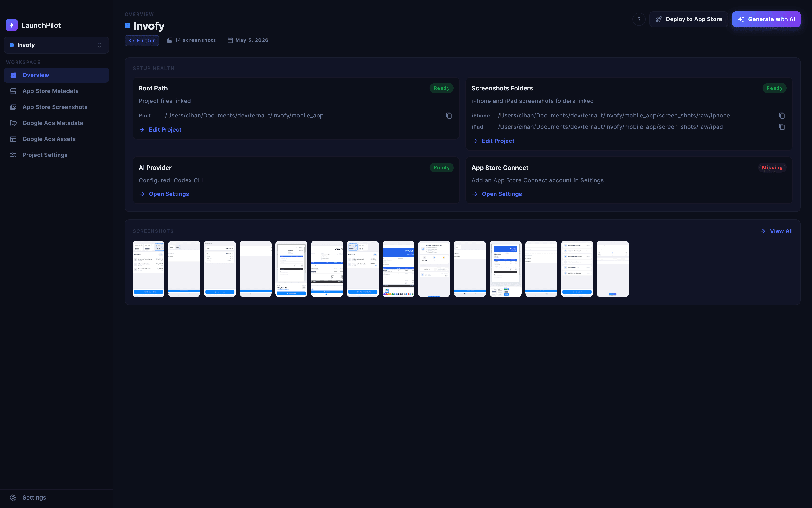Screen dimensions: 812x508
Task: Click the Ready badge on Screenshots Folders
Action: (774, 88)
